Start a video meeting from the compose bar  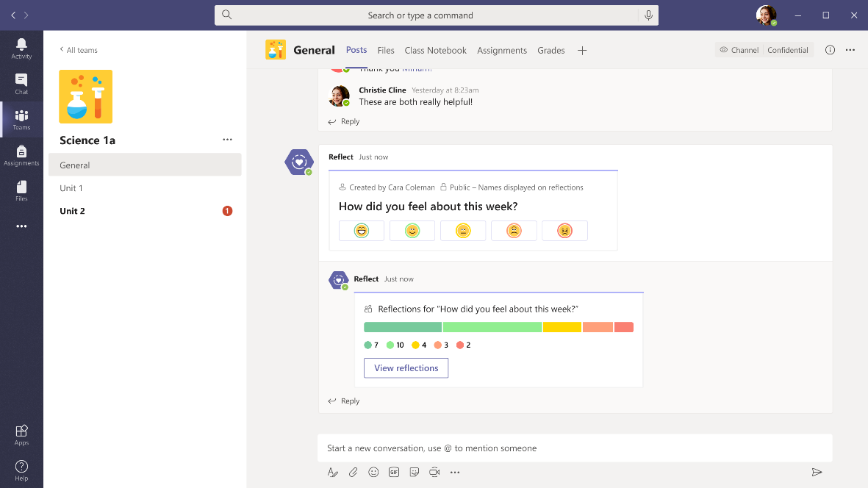pyautogui.click(x=434, y=472)
